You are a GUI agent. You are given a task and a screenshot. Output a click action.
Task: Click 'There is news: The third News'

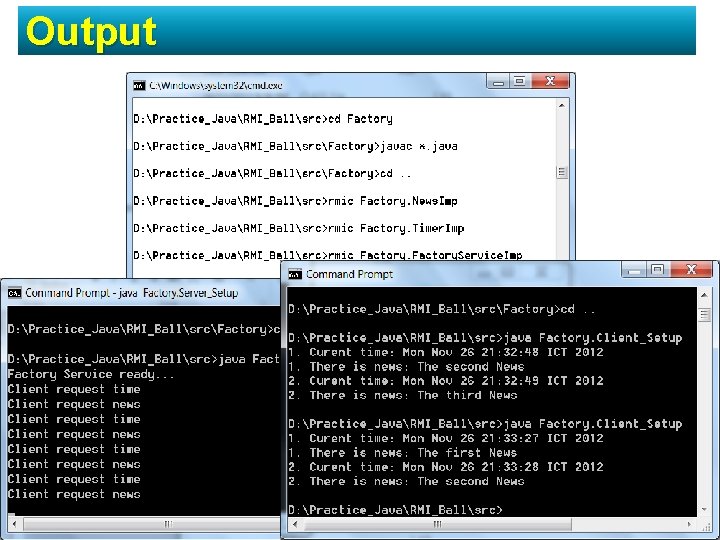click(403, 395)
